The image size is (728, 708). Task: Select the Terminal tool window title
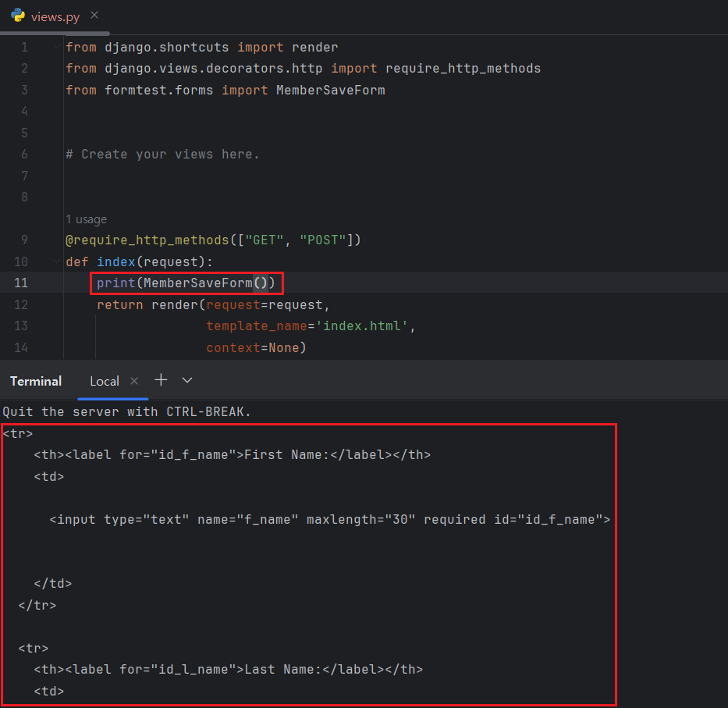[x=36, y=381]
